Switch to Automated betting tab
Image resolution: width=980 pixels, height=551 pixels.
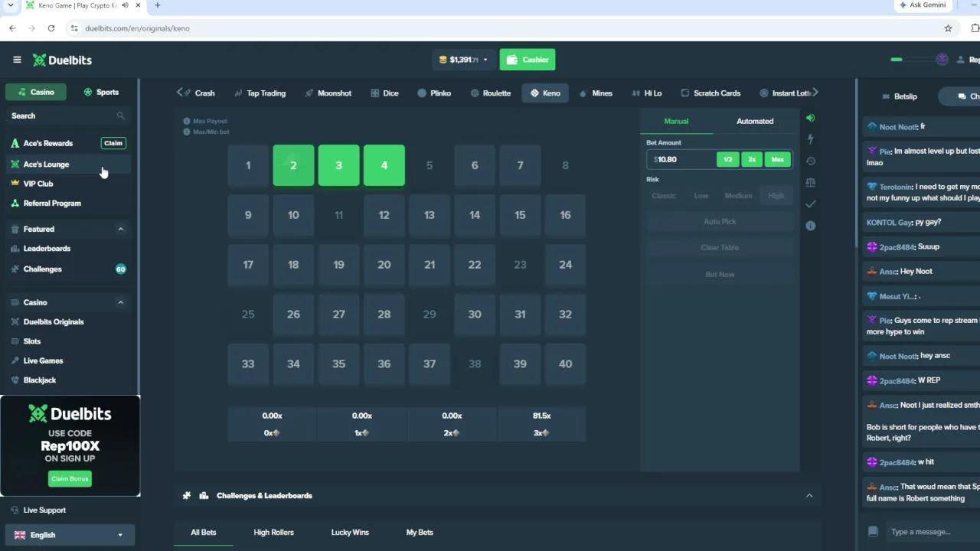755,121
